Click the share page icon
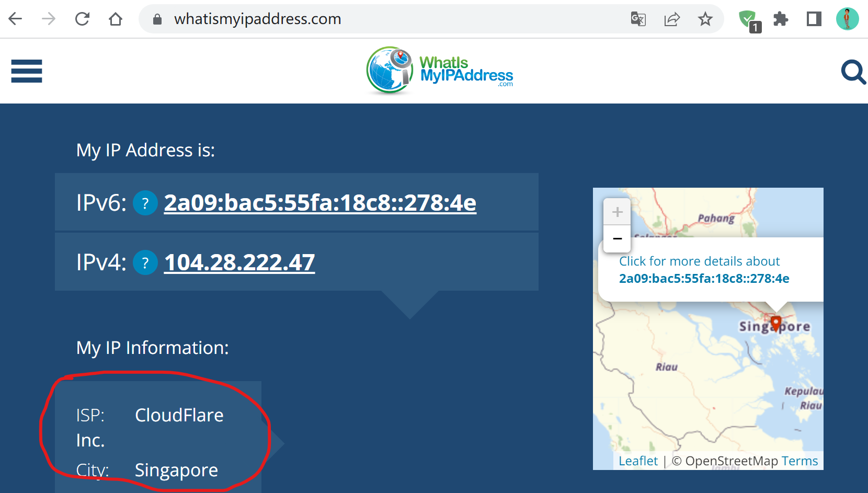This screenshot has height=493, width=868. (672, 19)
